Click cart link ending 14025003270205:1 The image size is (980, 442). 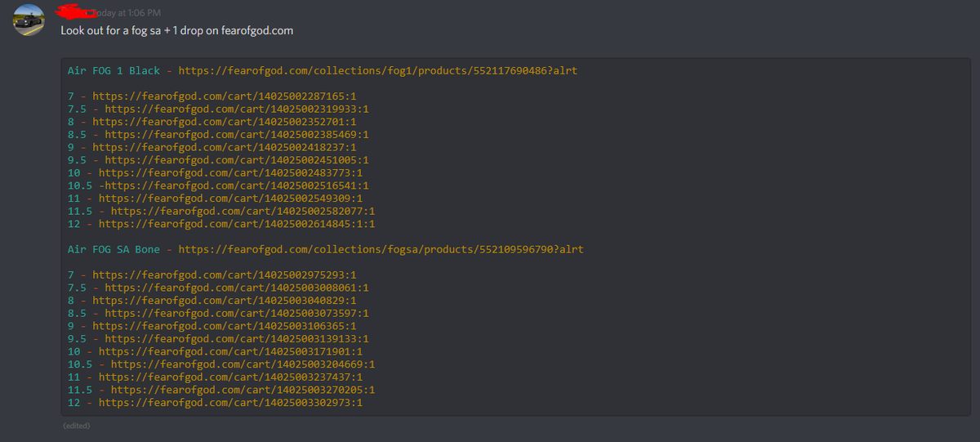tap(243, 390)
